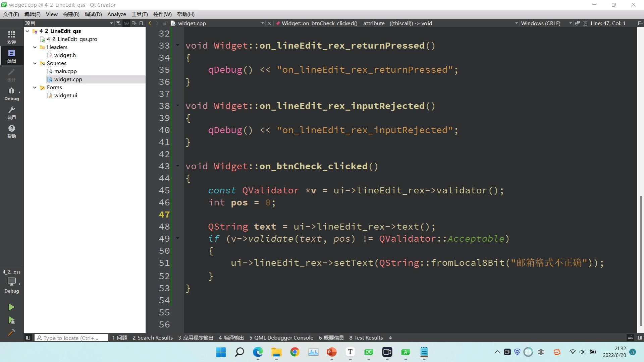Select widget.h in project tree
The width and height of the screenshot is (644, 362).
pyautogui.click(x=65, y=55)
